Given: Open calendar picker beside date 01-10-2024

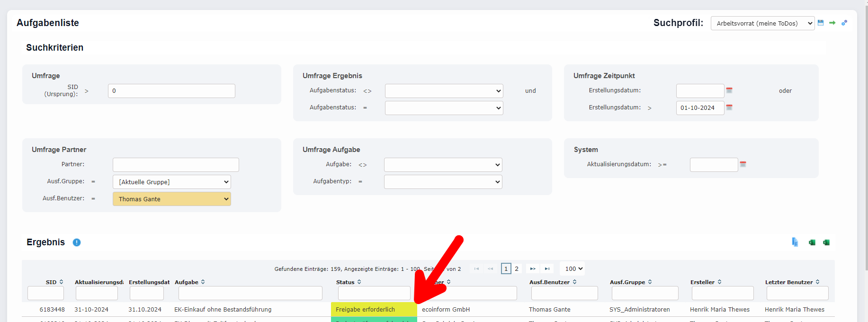Looking at the screenshot, I should 729,107.
